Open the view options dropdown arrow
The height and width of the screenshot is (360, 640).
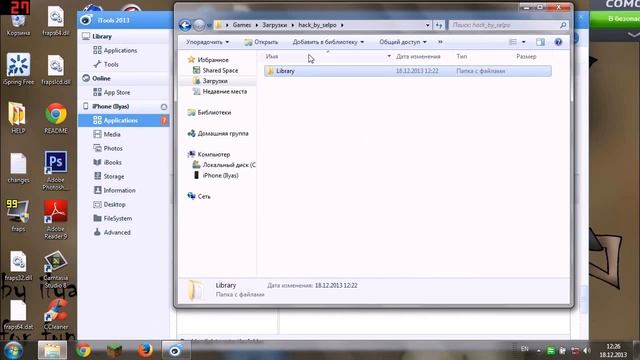point(524,42)
